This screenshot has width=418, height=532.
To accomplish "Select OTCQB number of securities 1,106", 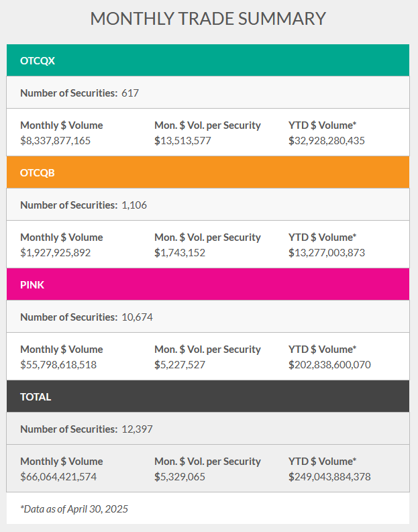I will tap(134, 205).
